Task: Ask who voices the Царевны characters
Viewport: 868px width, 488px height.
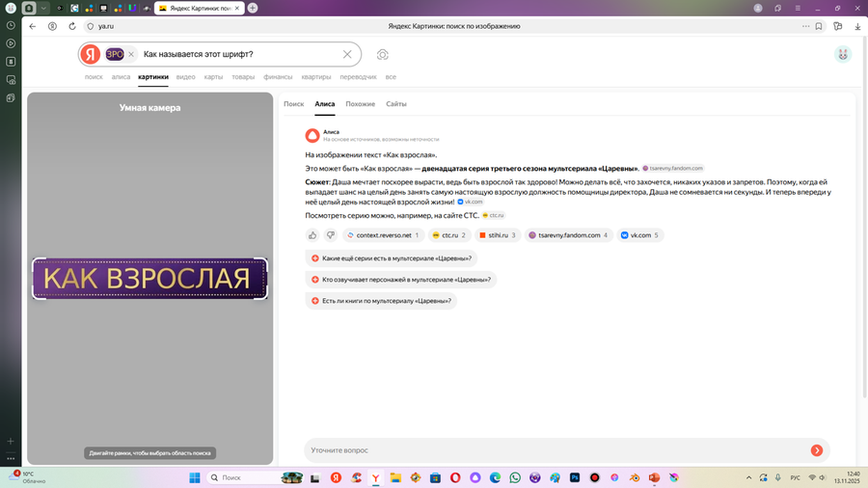Action: (401, 280)
